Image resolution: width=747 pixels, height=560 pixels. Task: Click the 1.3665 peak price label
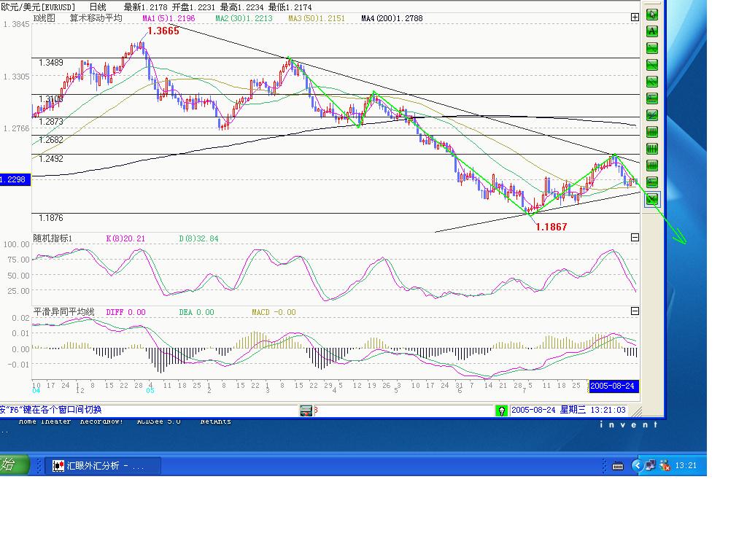coord(163,31)
